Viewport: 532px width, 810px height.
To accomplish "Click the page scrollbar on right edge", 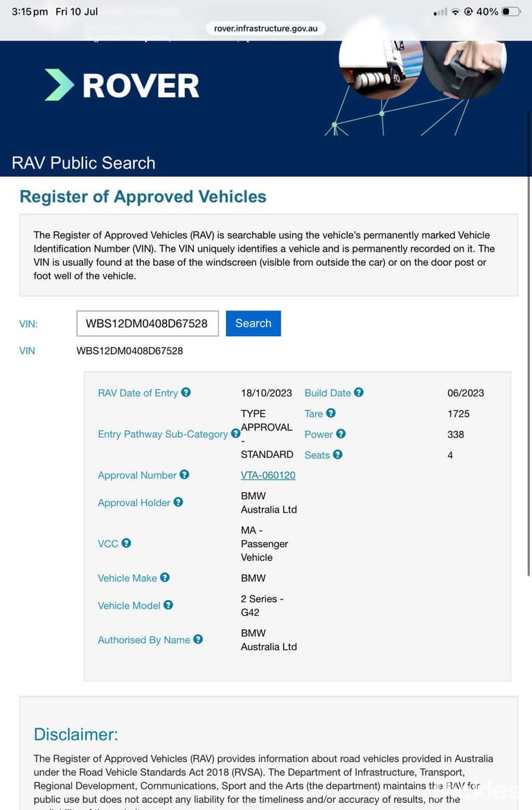I will 529,342.
